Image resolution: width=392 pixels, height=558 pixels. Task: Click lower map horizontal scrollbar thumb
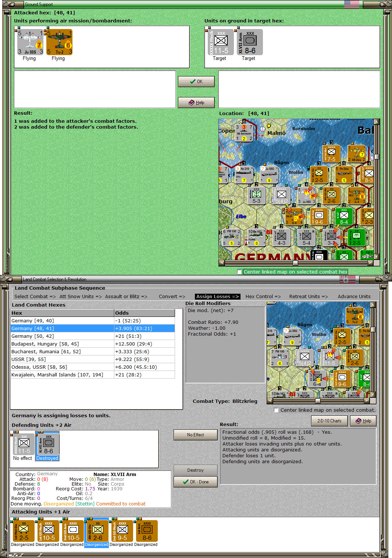point(317,401)
